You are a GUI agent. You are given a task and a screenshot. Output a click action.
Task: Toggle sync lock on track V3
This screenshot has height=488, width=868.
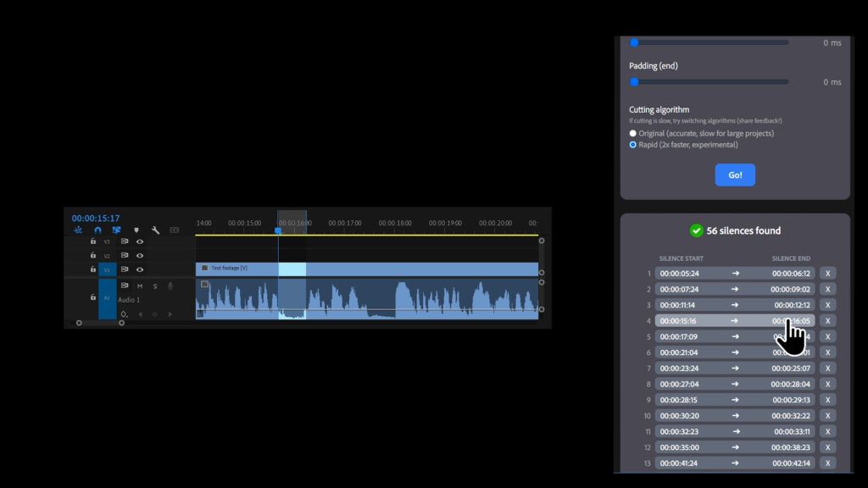coord(125,241)
